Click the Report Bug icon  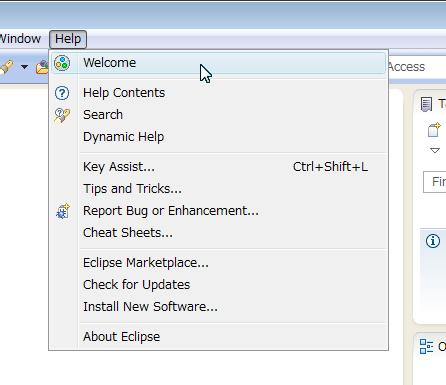[x=63, y=211]
